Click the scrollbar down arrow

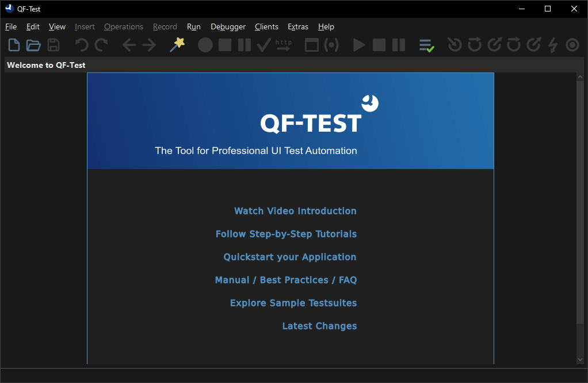580,359
